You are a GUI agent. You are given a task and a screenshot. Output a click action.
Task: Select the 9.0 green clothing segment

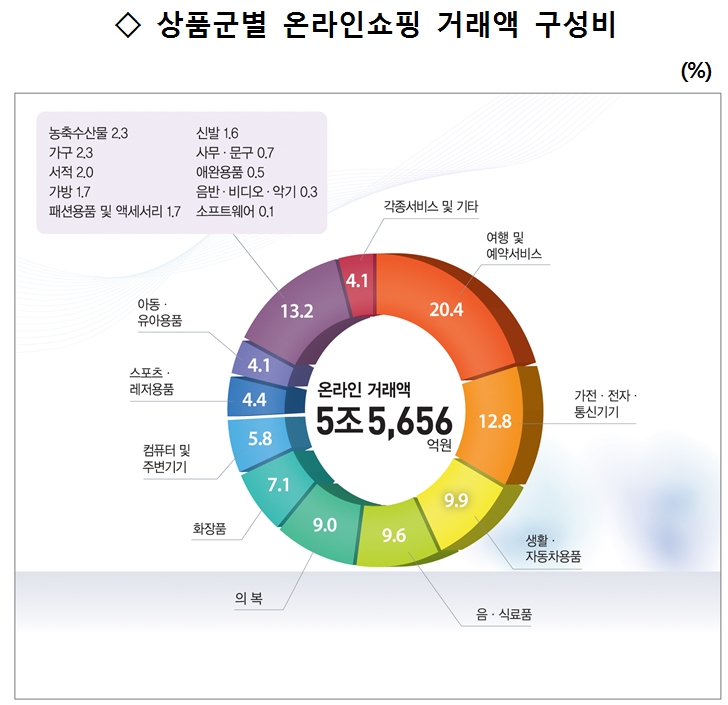pyautogui.click(x=324, y=525)
